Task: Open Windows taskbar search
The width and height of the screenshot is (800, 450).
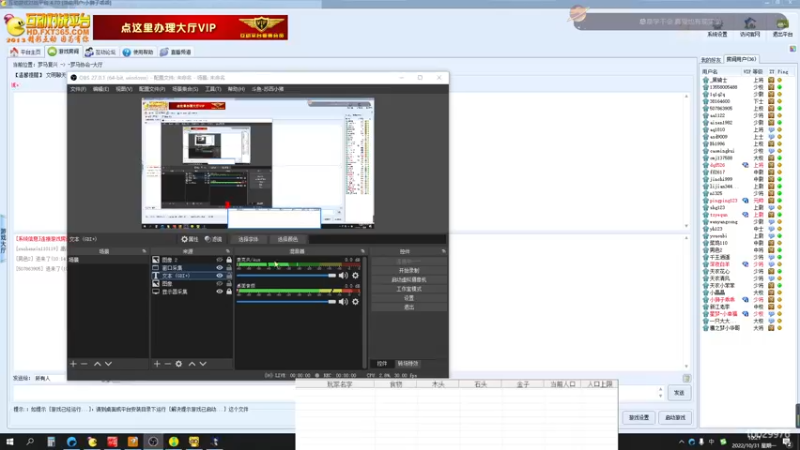Action: 30,441
